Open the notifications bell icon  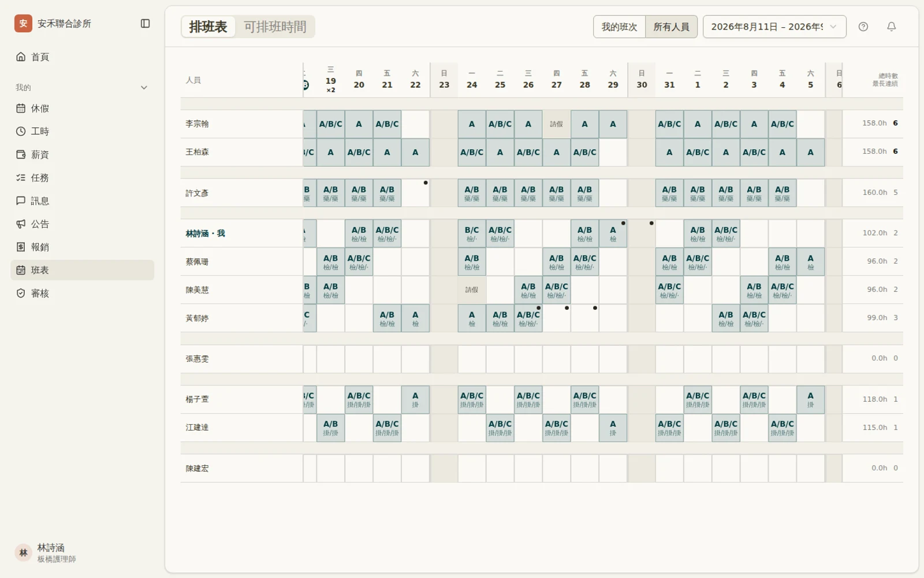(892, 27)
